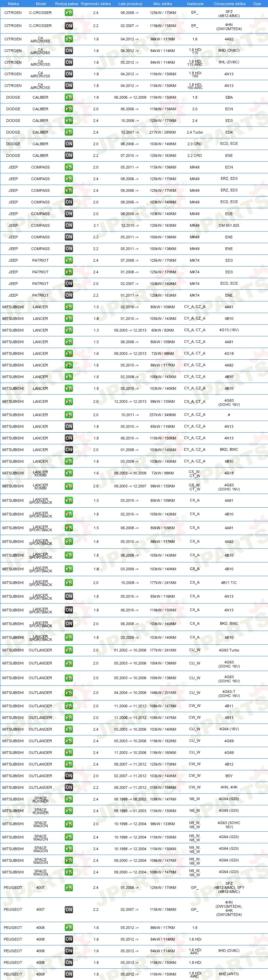
Task: Click the Pojemność silnika column header
Action: (96, 4)
